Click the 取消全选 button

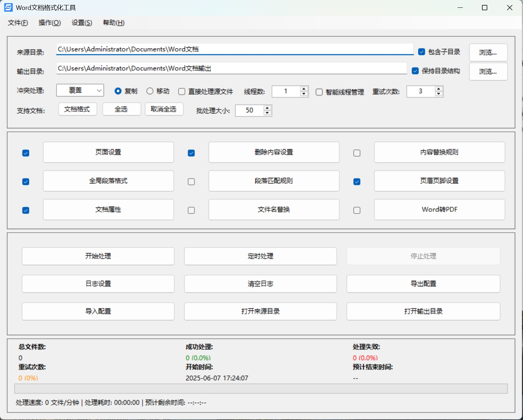pos(164,109)
